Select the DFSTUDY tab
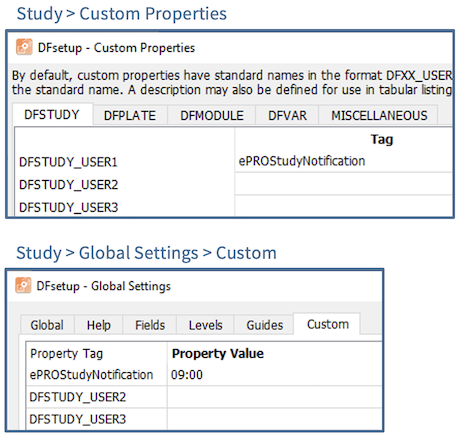Image resolution: width=460 pixels, height=437 pixels. pos(52,115)
